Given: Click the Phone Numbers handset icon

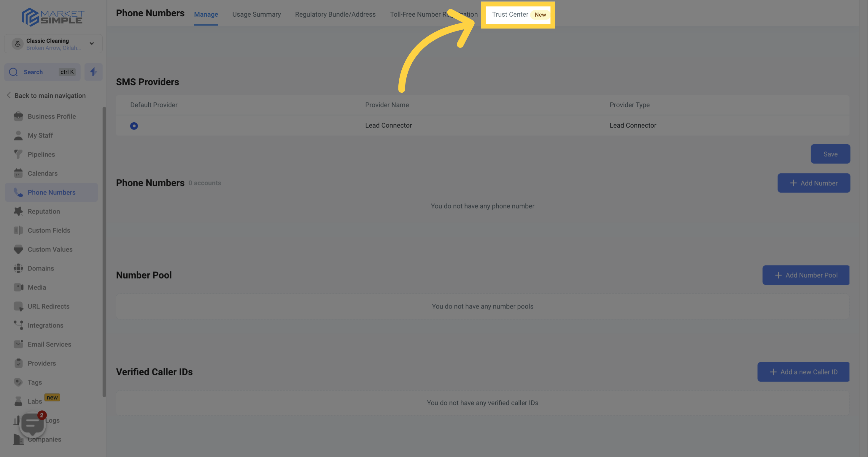Looking at the screenshot, I should [x=18, y=192].
